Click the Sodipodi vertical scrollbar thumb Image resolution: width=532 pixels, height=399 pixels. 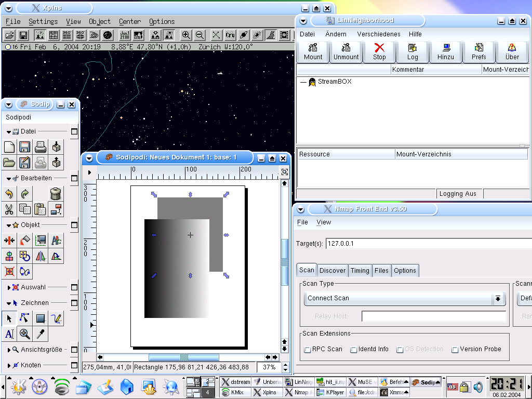click(x=285, y=262)
